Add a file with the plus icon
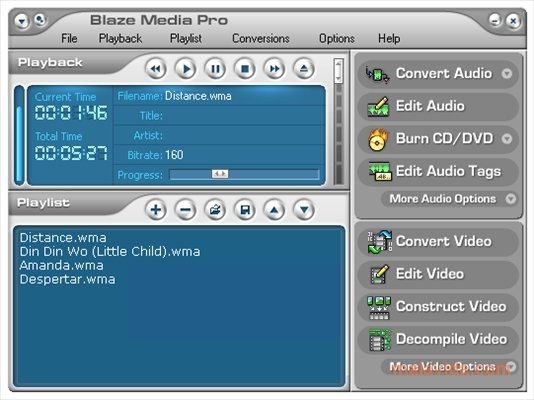Screen dimensions: 534x400 pos(156,210)
